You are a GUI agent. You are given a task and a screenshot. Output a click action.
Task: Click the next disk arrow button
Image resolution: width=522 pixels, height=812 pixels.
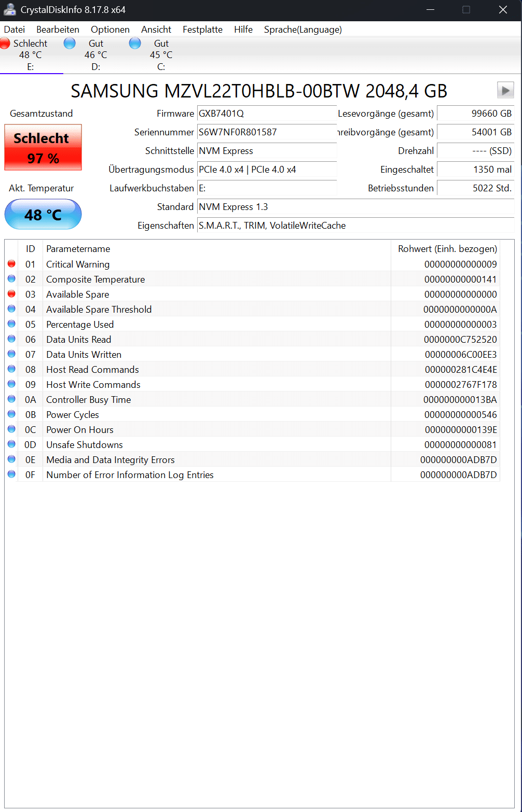[x=505, y=90]
